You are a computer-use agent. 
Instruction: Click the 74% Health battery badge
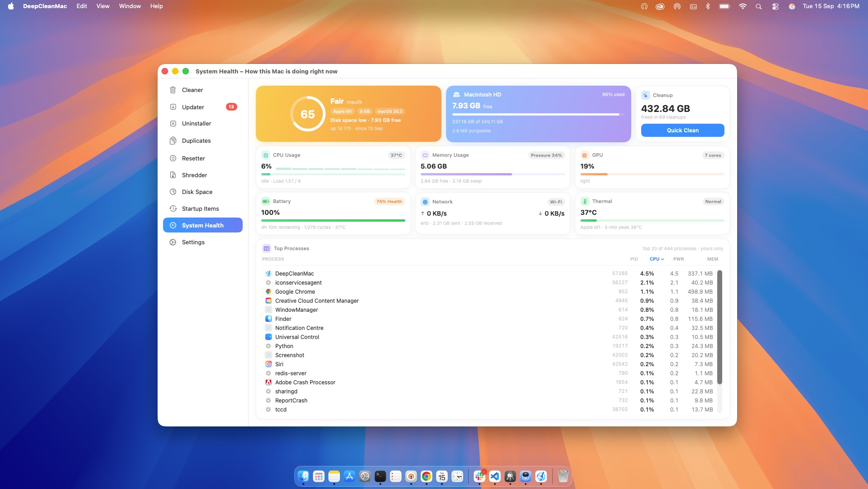389,202
